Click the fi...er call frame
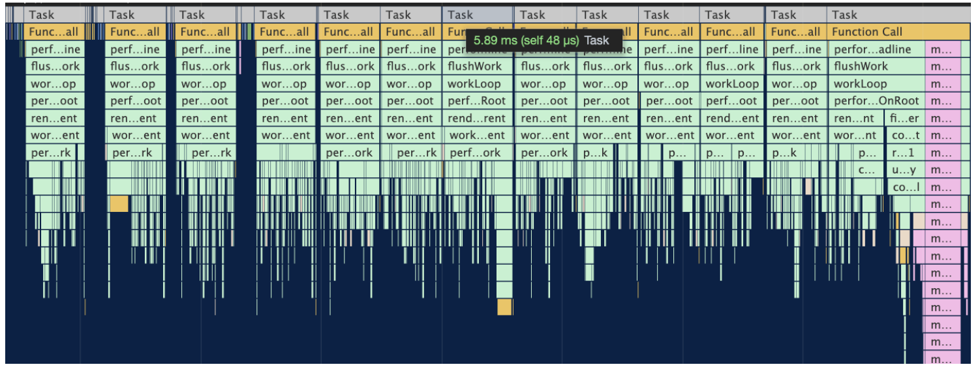 904,119
